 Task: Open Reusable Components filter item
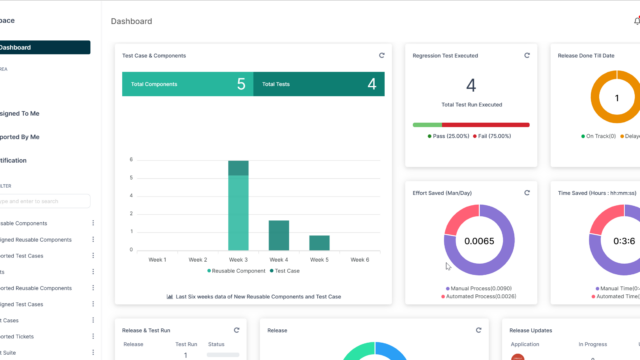[24, 223]
